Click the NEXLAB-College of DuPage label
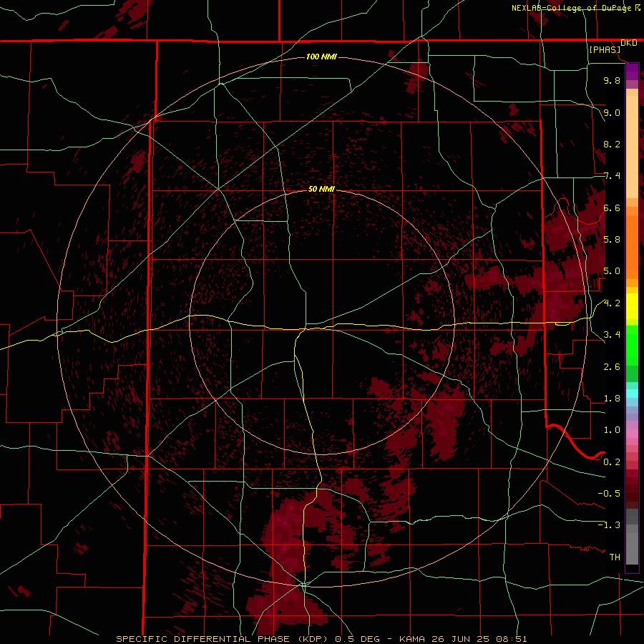Viewport: 644px width, 644px height. pyautogui.click(x=572, y=8)
